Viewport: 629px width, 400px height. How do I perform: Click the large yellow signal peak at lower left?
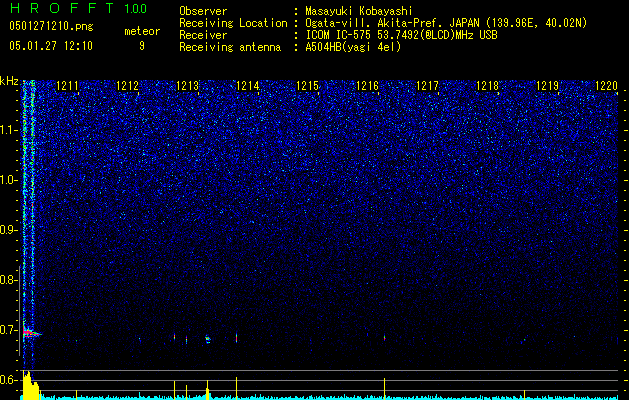(30, 385)
